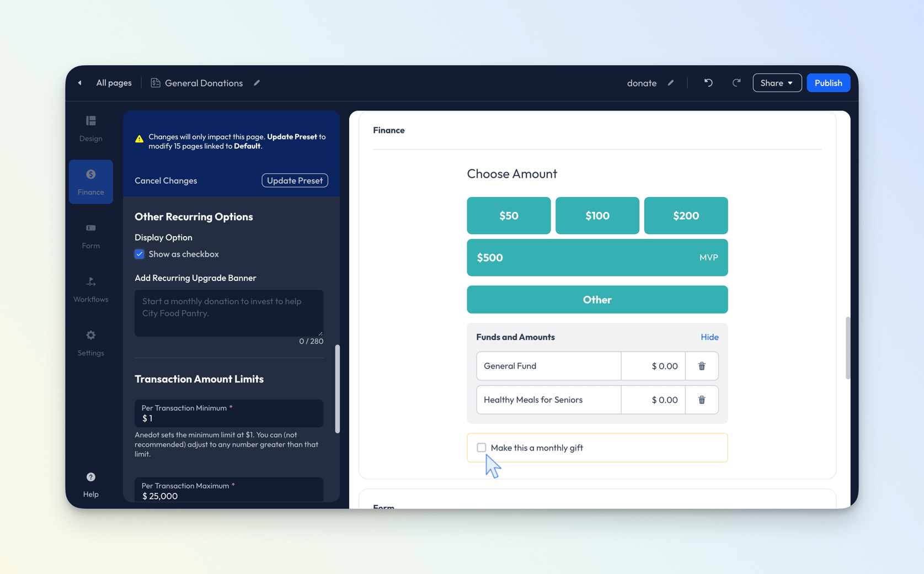Uncheck the Show as checkbox option
This screenshot has height=574, width=924.
(140, 254)
